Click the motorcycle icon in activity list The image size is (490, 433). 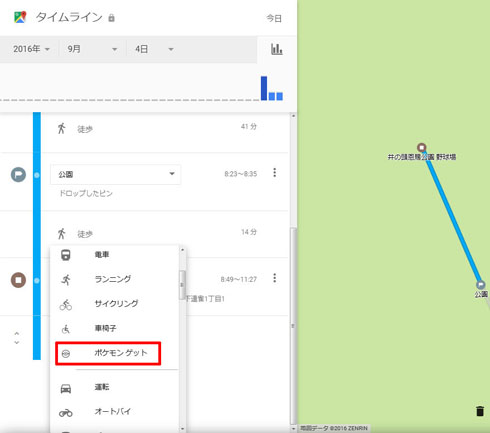(x=66, y=413)
